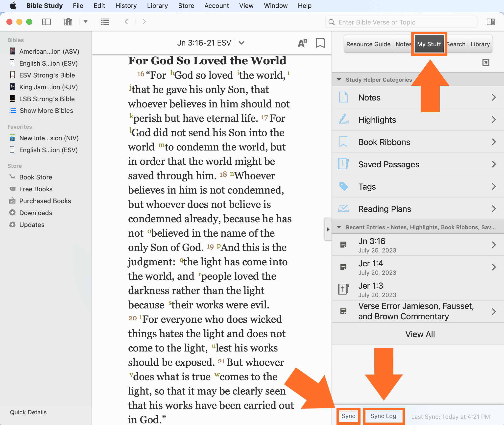The image size is (504, 425).
Task: Click the View All link
Action: click(x=420, y=334)
